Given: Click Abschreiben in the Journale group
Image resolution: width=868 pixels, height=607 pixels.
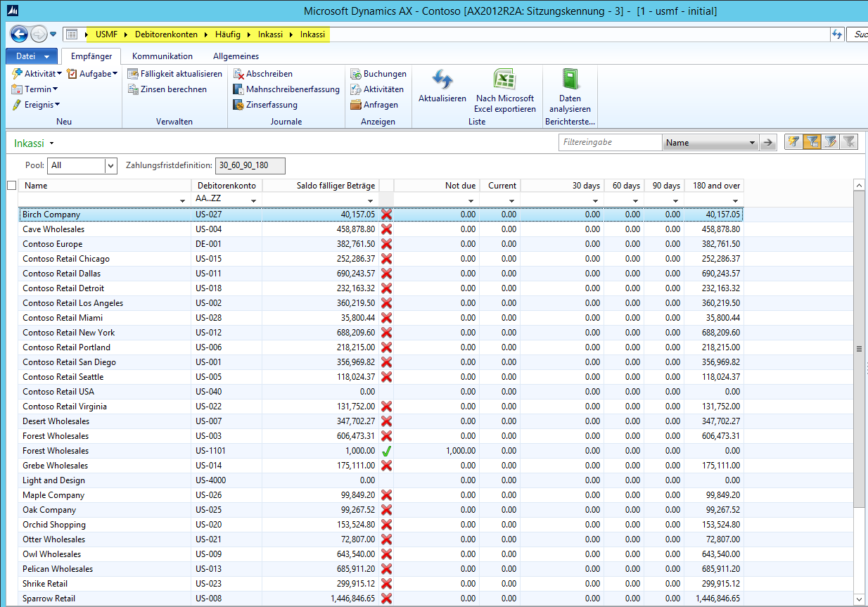Looking at the screenshot, I should [x=269, y=74].
